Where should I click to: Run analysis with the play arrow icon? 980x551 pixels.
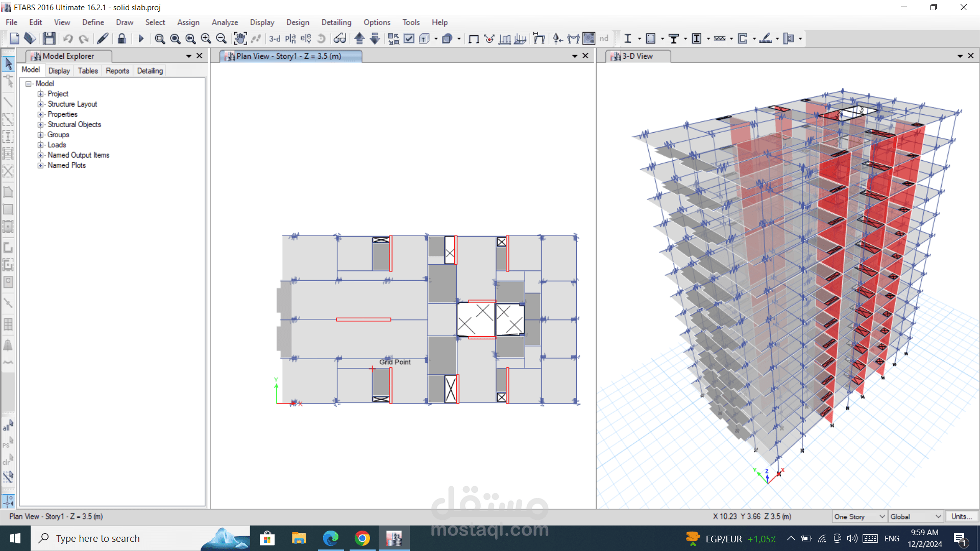click(x=141, y=38)
